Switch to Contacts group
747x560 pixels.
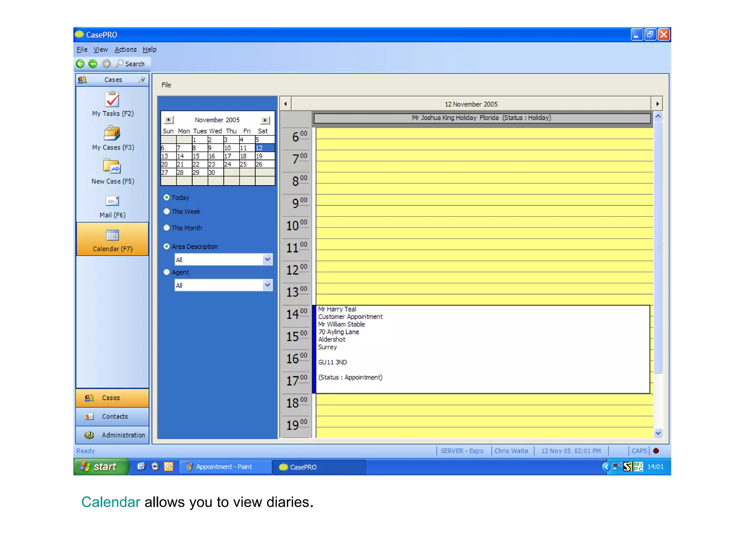112,416
